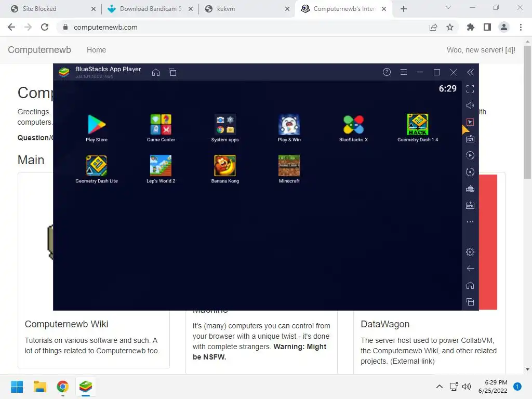The image size is (532, 399).
Task: Open the Play & Win app
Action: (289, 128)
